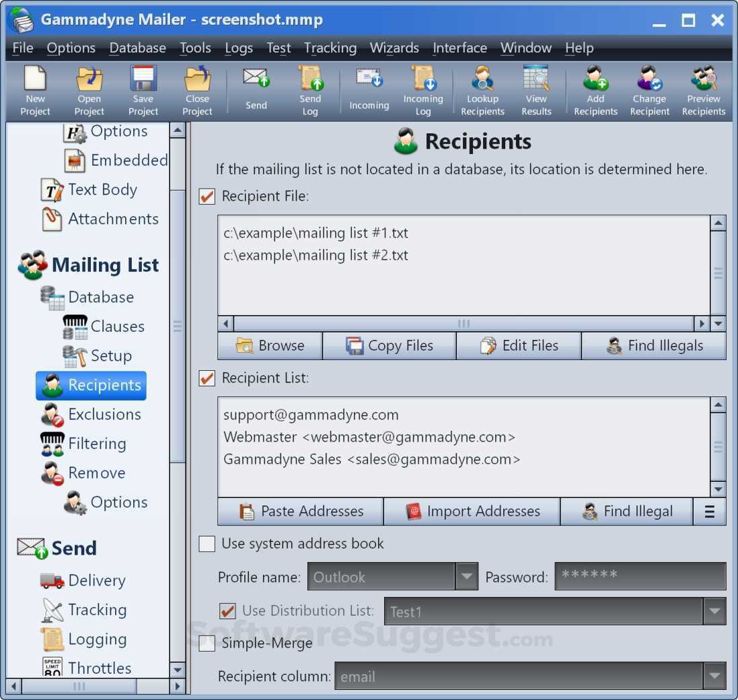Click the Close Project folder icon
The width and height of the screenshot is (738, 700).
pos(197,92)
